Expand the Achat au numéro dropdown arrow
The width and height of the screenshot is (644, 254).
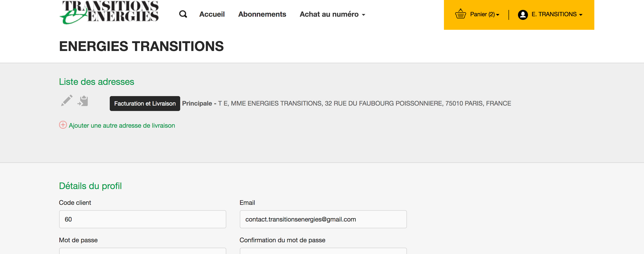(364, 15)
